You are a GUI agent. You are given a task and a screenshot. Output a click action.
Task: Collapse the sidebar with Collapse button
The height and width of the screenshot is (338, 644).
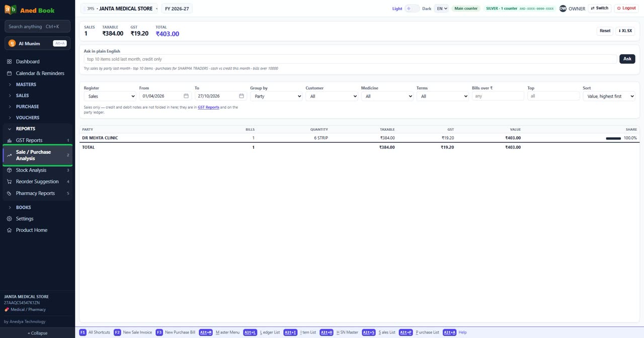(37, 333)
